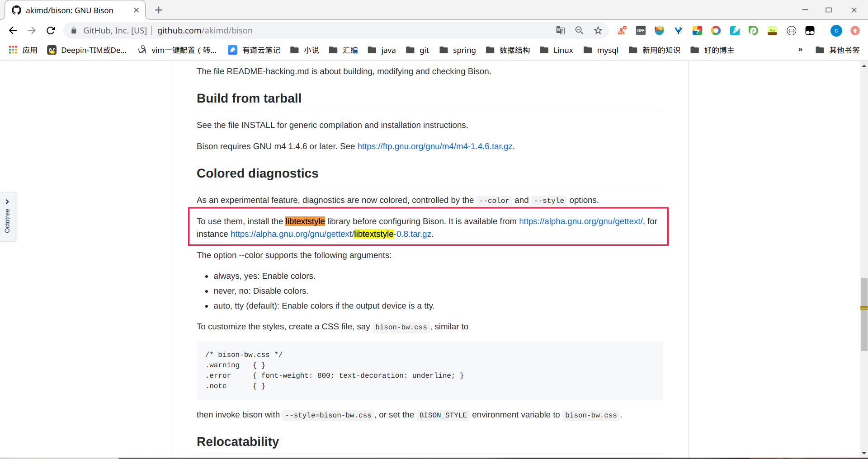
Task: Open the 好的博主 bookmark folder
Action: [x=712, y=50]
